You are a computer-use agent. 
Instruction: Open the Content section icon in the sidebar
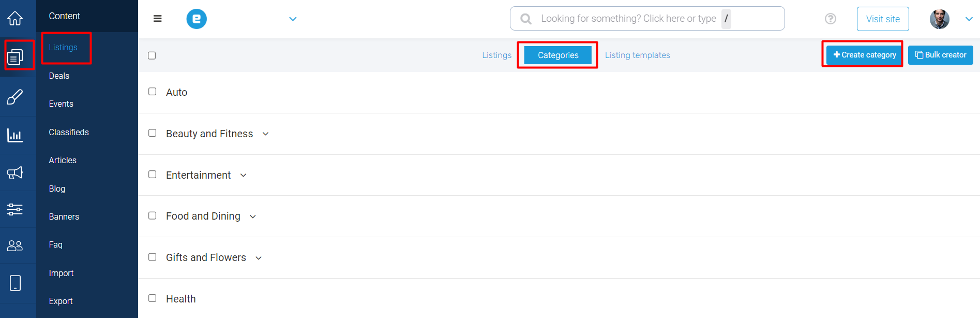15,56
